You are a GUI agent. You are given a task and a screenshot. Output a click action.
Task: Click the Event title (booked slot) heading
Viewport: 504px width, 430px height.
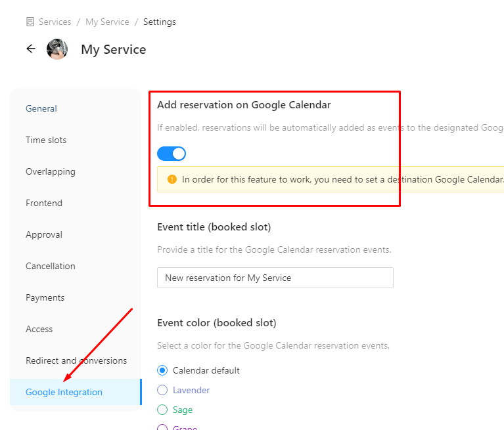[x=214, y=226]
